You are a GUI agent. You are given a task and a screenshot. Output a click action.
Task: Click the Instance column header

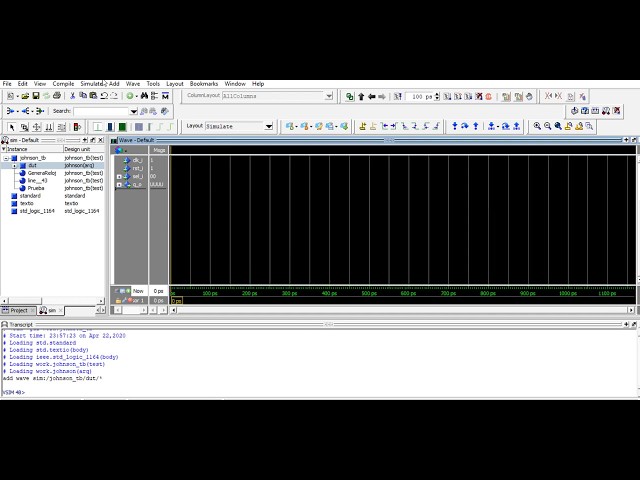pos(33,149)
